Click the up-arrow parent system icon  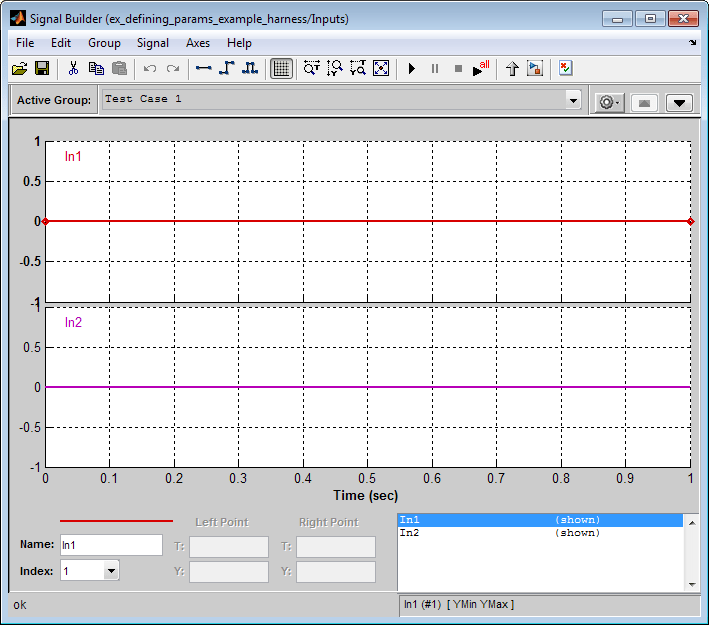coord(512,69)
